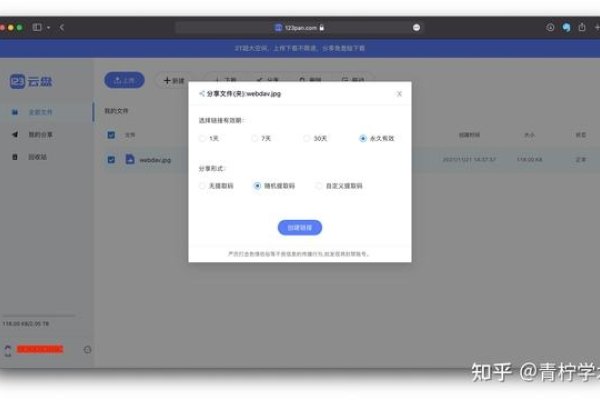Open 全部文件 in the sidebar

coord(46,112)
